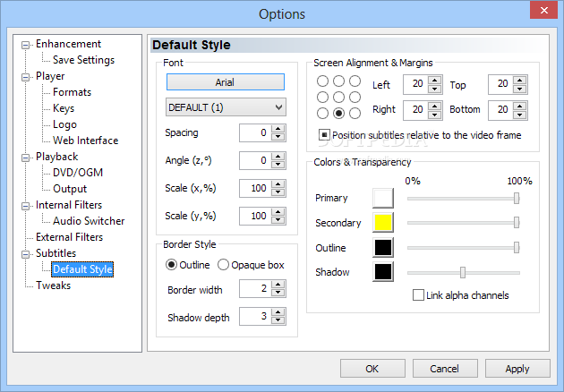The height and width of the screenshot is (392, 564).
Task: Go to the Tweaks settings page
Action: click(53, 285)
